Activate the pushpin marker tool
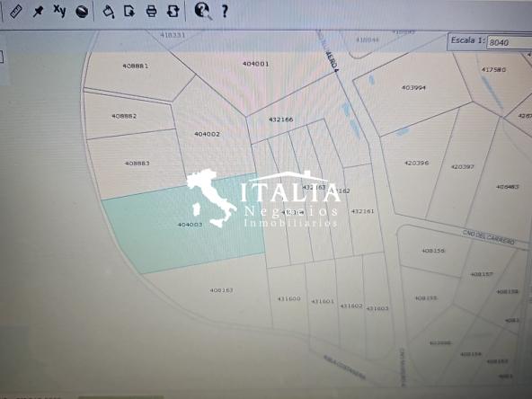This screenshot has width=532, height=399. click(x=38, y=12)
